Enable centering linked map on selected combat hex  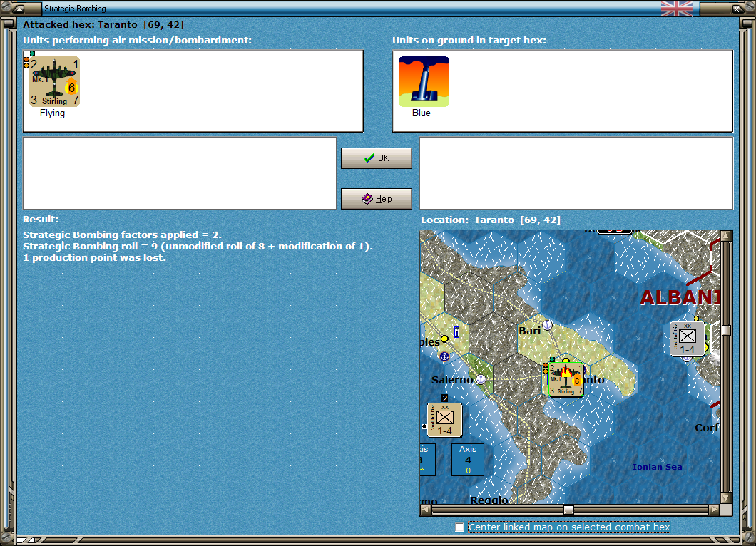tap(459, 527)
